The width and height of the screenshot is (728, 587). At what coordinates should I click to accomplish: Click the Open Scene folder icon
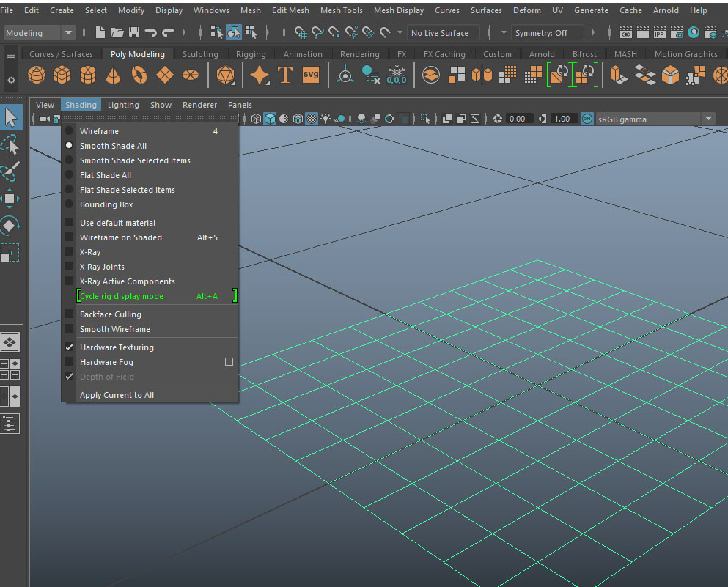point(117,32)
